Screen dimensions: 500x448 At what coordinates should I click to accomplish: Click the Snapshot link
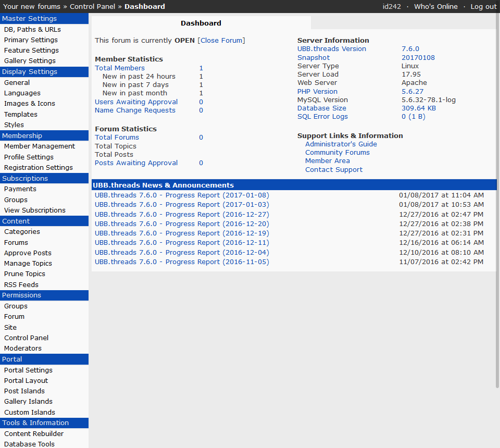314,58
